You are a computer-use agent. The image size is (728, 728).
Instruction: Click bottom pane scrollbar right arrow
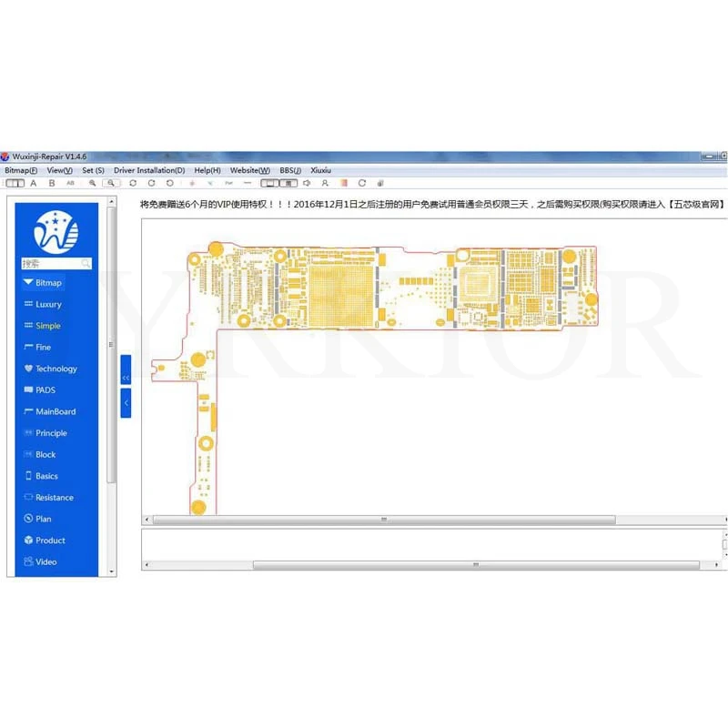[716, 565]
